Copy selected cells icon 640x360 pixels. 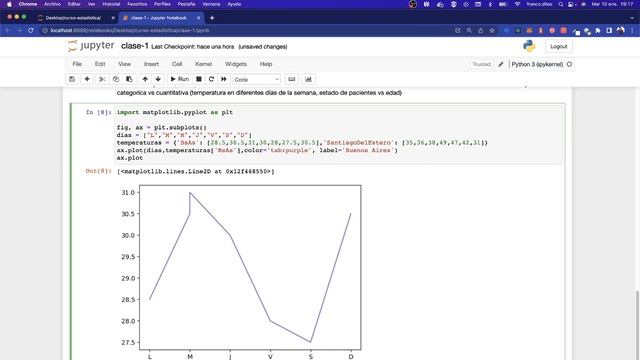(116, 79)
